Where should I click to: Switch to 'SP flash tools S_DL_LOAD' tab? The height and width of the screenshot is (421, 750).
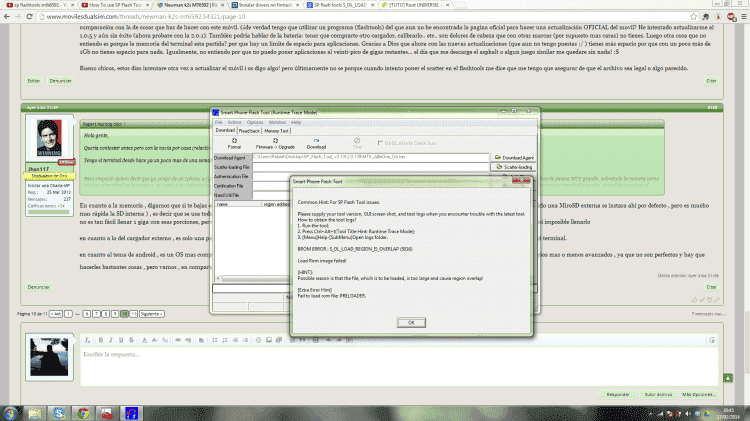point(340,5)
